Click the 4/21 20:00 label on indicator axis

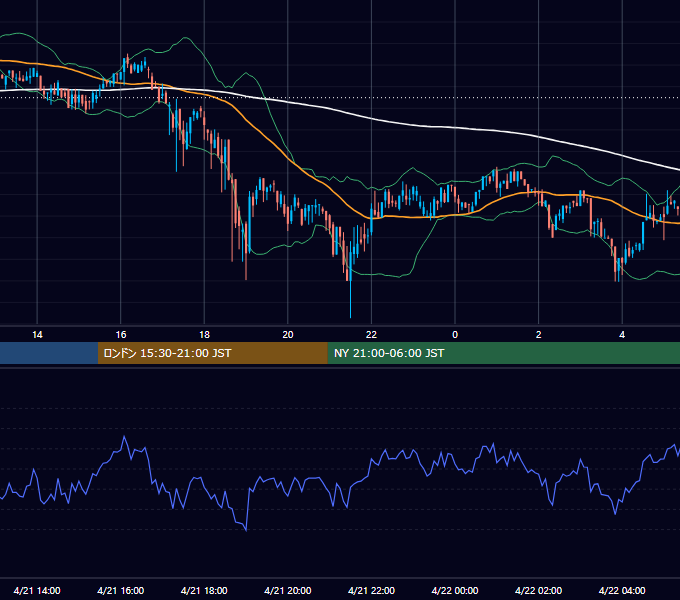(x=288, y=590)
